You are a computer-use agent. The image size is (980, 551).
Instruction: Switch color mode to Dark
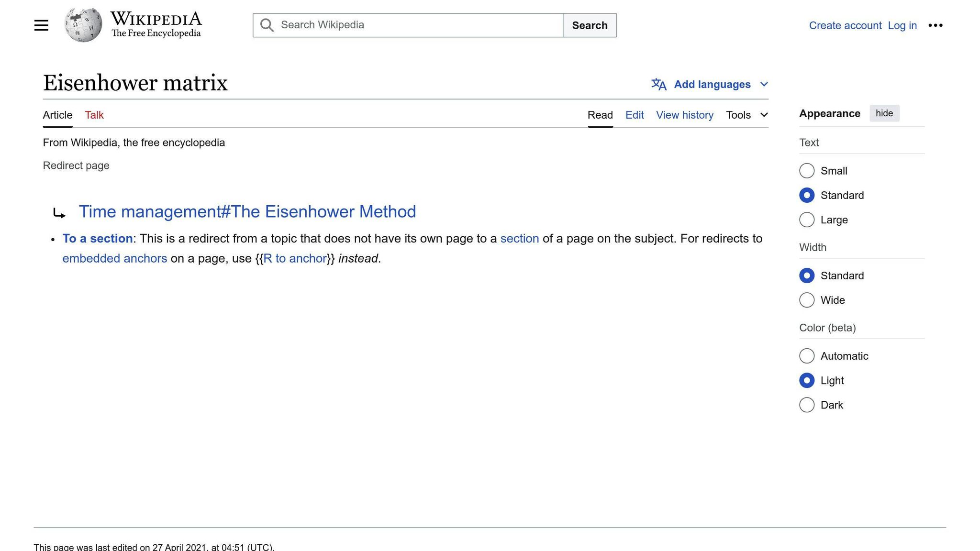tap(807, 405)
